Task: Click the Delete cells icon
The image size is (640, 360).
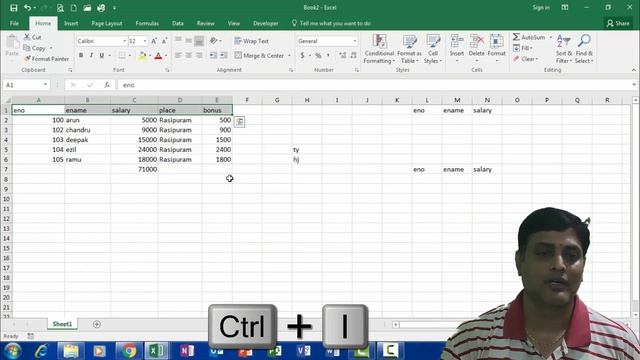Action: click(476, 42)
